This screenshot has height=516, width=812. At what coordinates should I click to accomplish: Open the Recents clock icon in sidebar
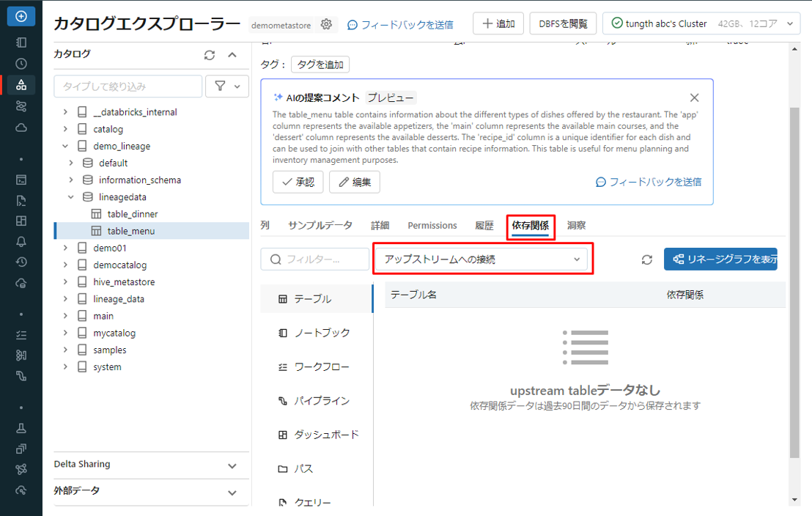(x=21, y=64)
